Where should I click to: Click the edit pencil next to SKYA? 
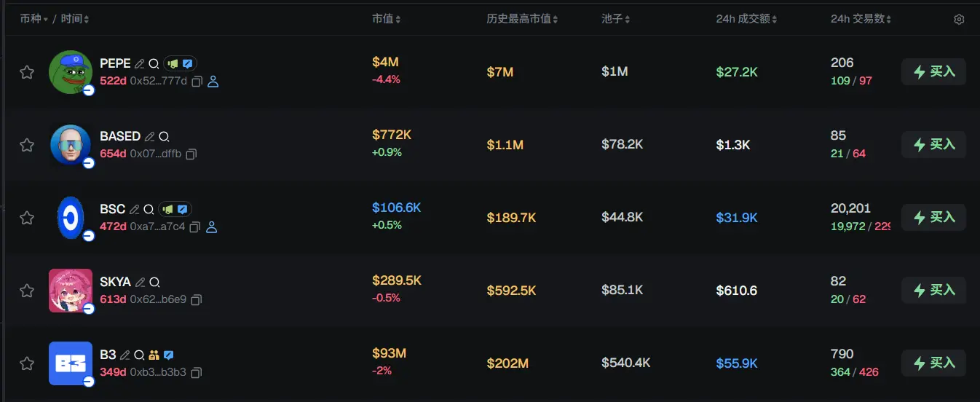140,283
